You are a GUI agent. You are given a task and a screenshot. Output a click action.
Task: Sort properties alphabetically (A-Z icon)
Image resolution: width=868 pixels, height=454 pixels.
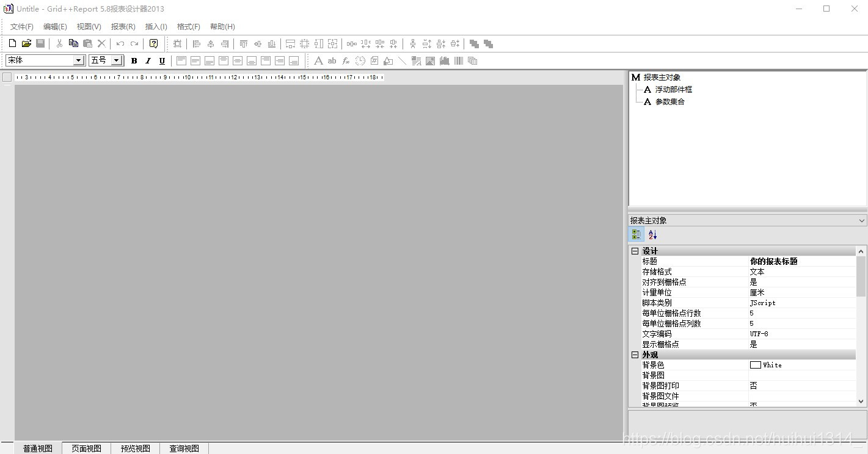(652, 234)
